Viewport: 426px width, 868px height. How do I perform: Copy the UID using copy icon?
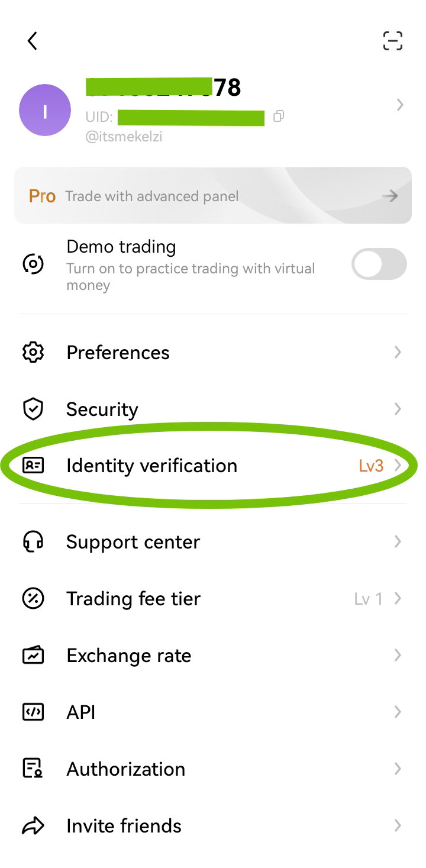click(x=278, y=117)
